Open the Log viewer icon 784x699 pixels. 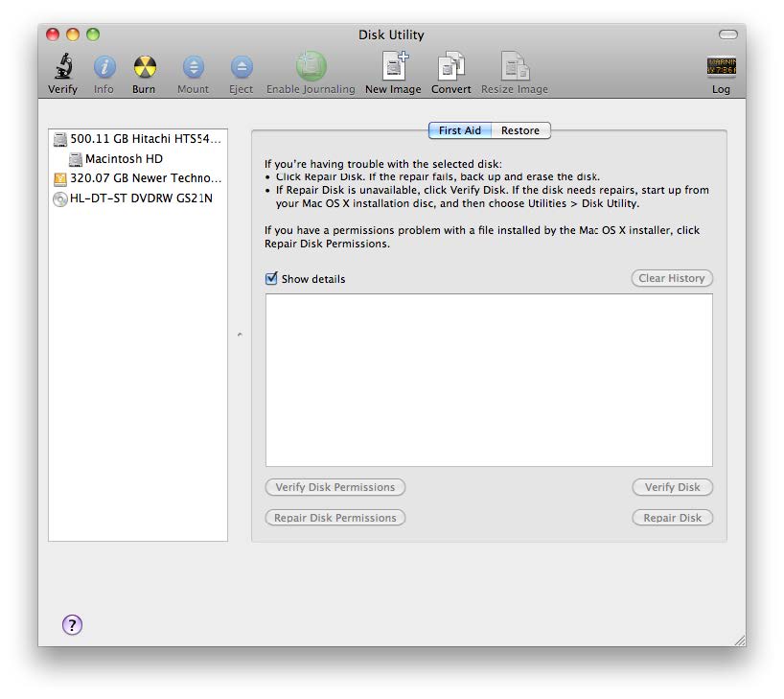click(721, 67)
